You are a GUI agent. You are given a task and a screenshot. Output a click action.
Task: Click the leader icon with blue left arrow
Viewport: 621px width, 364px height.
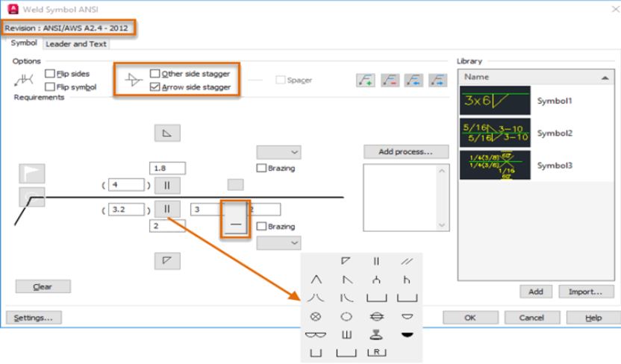click(x=414, y=81)
